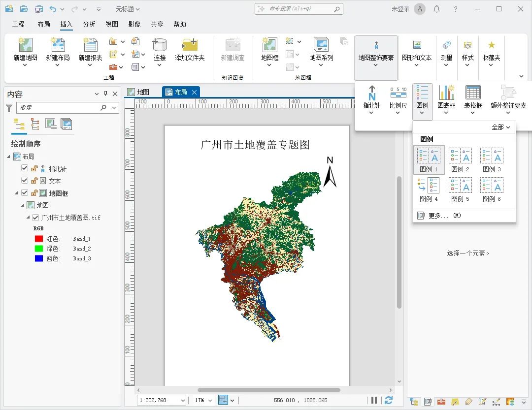Open the 无标题 project title dropdown
The height and width of the screenshot is (410, 532).
tap(128, 9)
